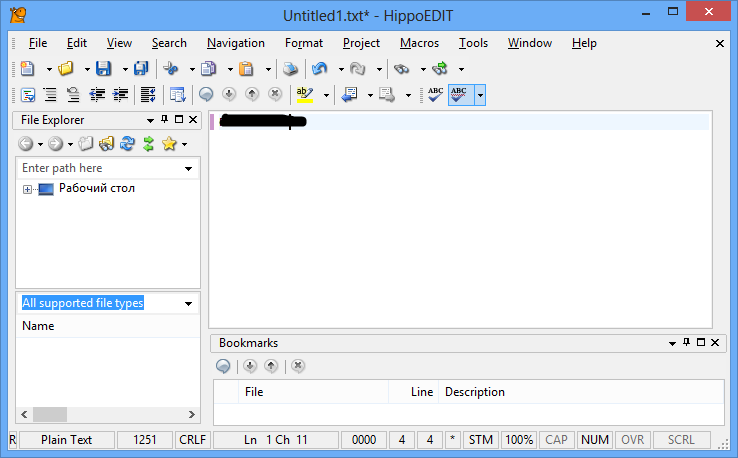Click the increase indent icon
Viewport: 738px width, 458px height.
pyautogui.click(x=120, y=95)
